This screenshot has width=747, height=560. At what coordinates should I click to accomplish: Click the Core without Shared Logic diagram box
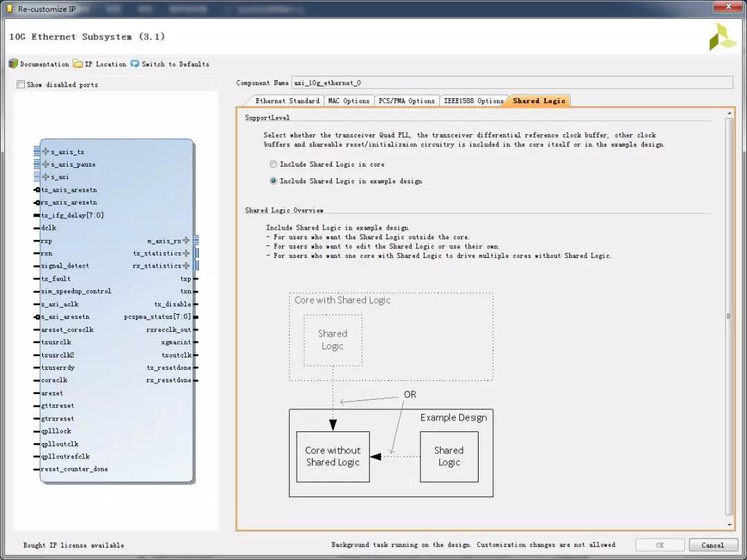click(333, 457)
